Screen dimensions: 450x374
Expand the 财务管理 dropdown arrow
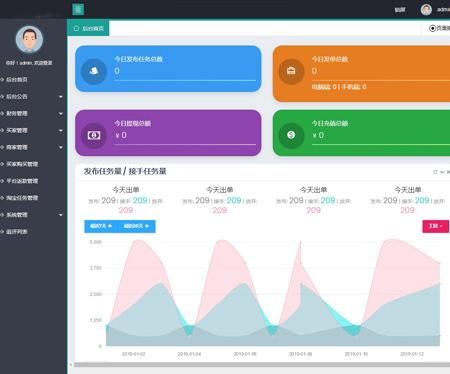tap(61, 114)
